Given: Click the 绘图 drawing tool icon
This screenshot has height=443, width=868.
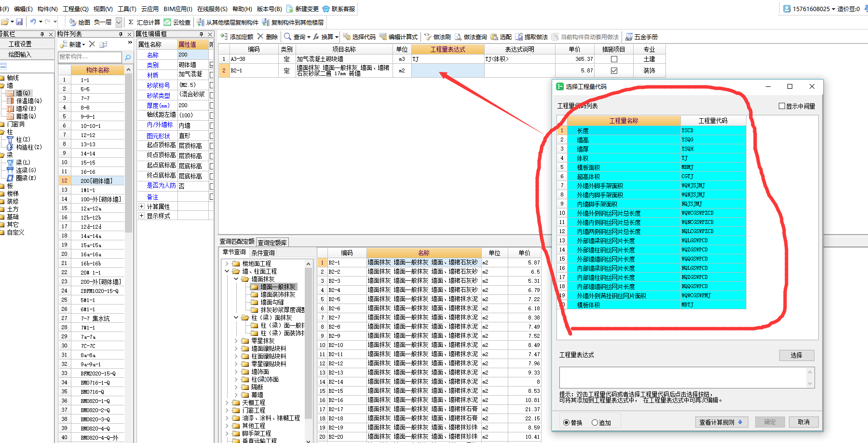Looking at the screenshot, I should 72,22.
